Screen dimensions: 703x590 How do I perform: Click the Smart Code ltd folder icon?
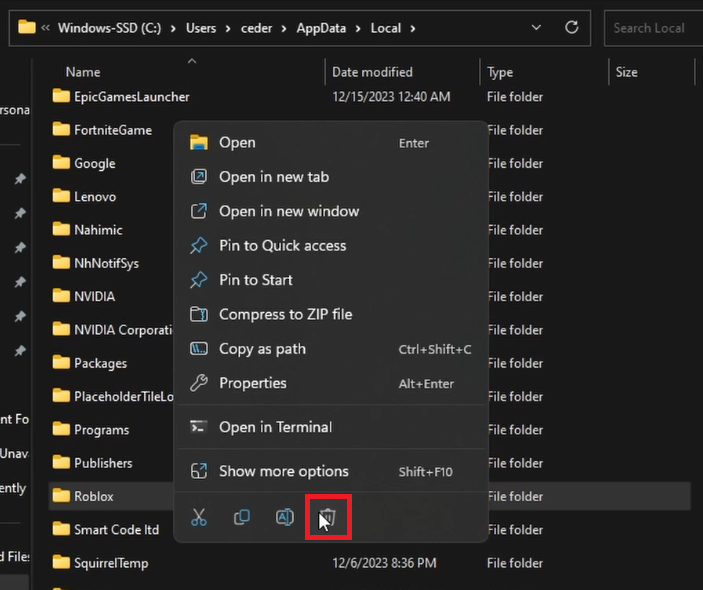pos(61,529)
